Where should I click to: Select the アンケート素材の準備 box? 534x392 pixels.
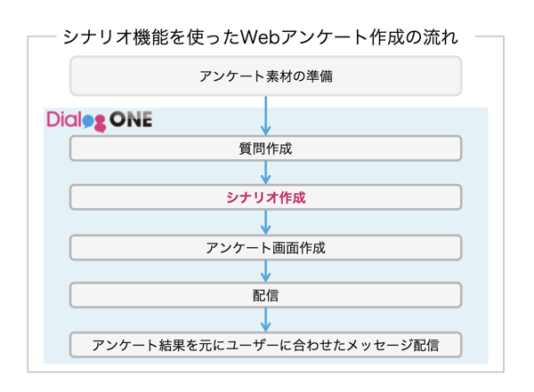[266, 76]
